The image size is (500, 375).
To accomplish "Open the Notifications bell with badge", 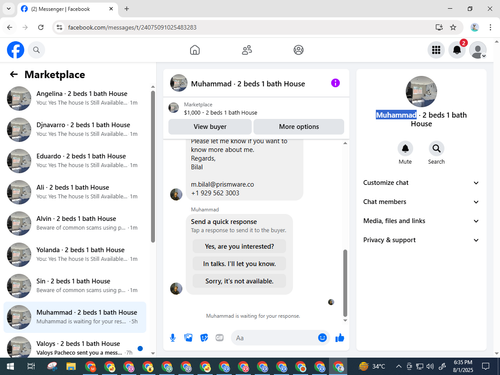I will pyautogui.click(x=457, y=50).
